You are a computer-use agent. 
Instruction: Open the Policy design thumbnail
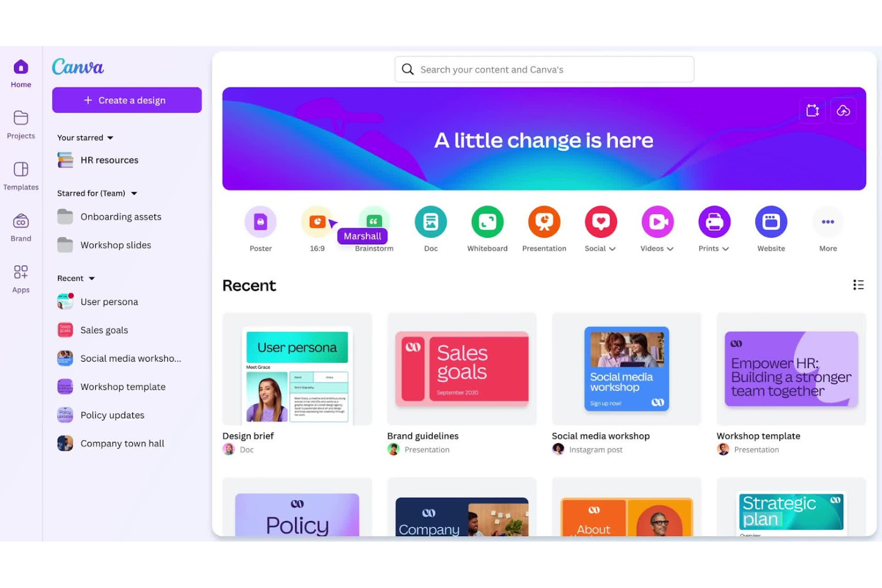(x=297, y=507)
